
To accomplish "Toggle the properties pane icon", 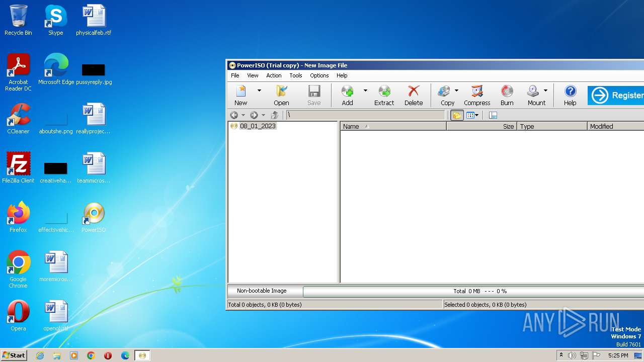I will click(x=493, y=115).
